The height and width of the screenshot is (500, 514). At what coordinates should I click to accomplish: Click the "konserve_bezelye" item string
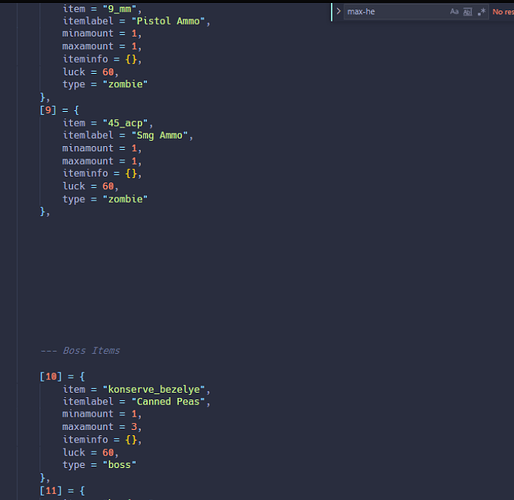154,389
